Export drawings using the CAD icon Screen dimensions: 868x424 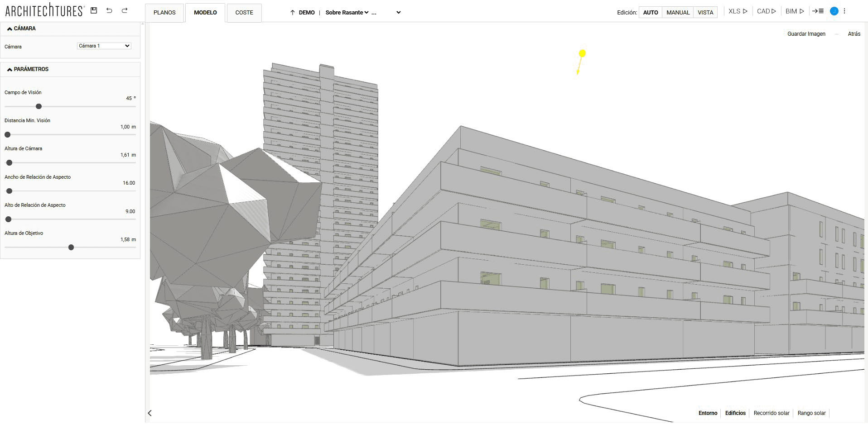tap(766, 11)
